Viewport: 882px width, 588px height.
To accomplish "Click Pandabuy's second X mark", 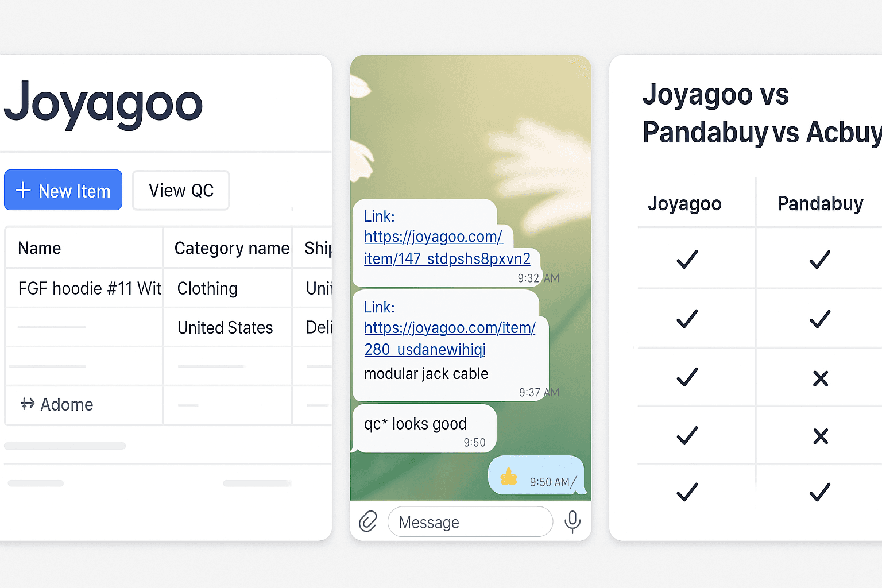I will coord(821,436).
